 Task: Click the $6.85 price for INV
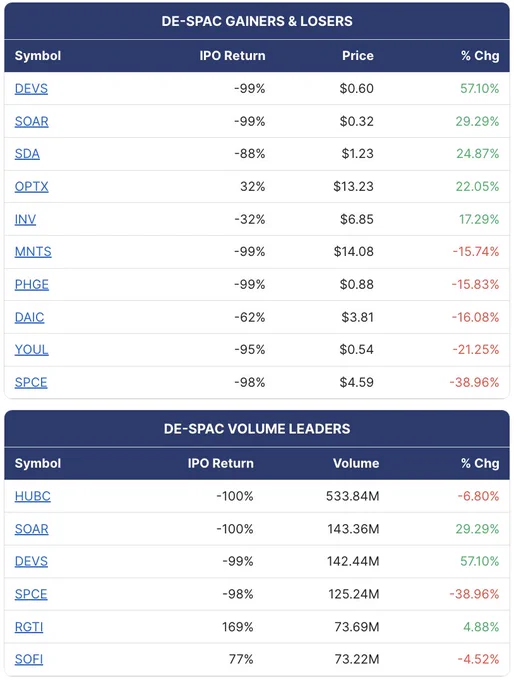[x=357, y=219]
